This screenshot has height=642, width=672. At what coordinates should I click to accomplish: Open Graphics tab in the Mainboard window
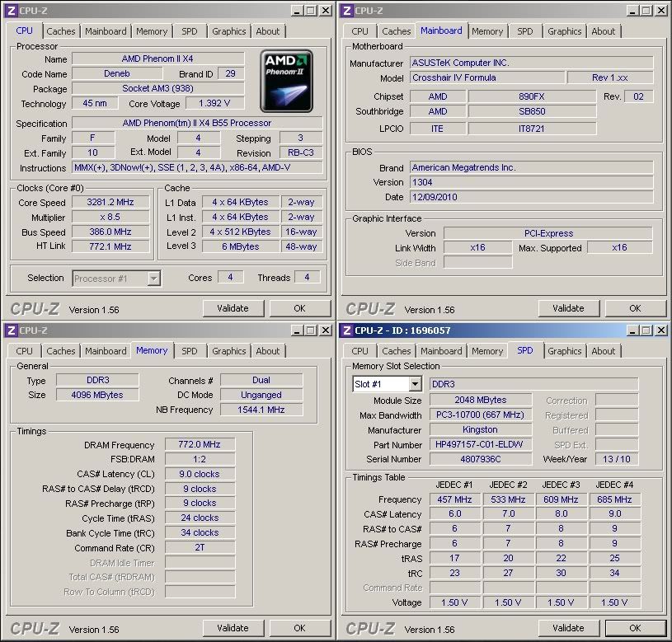pyautogui.click(x=564, y=31)
